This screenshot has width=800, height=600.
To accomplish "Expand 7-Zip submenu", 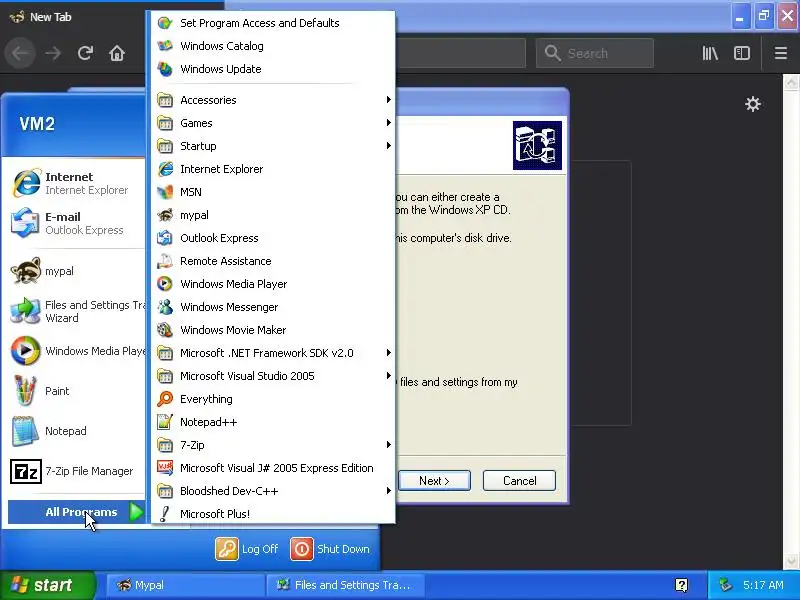I will click(271, 445).
